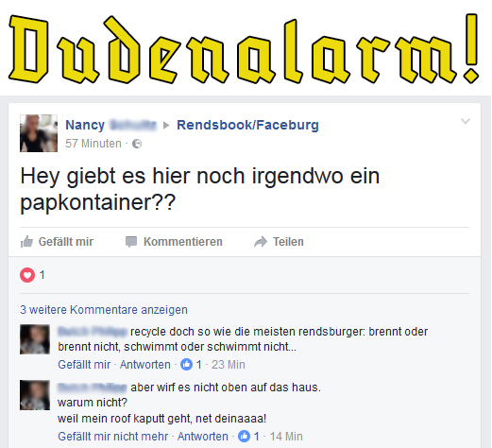Viewport: 492px width, 448px height.
Task: Like the first comment via Gefällt mir
Action: [84, 365]
